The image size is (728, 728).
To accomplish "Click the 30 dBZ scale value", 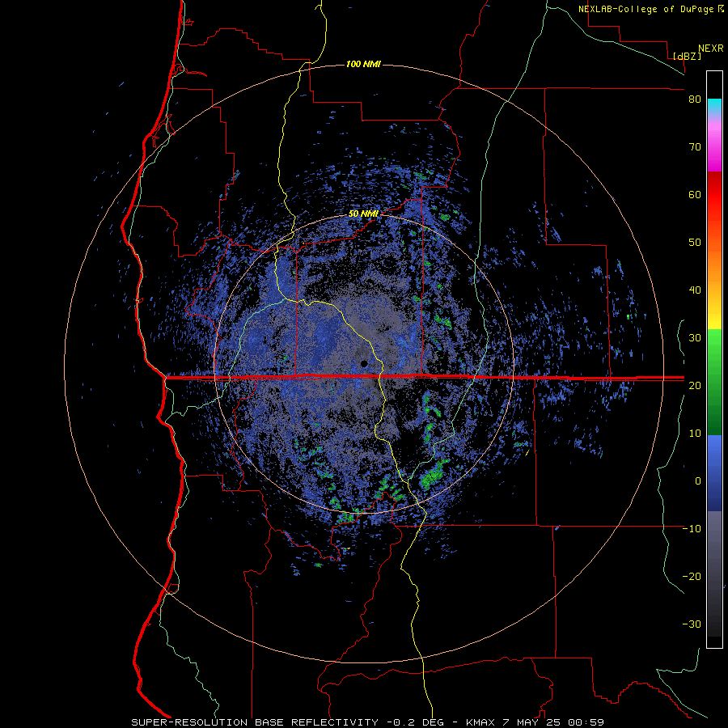I will (695, 337).
